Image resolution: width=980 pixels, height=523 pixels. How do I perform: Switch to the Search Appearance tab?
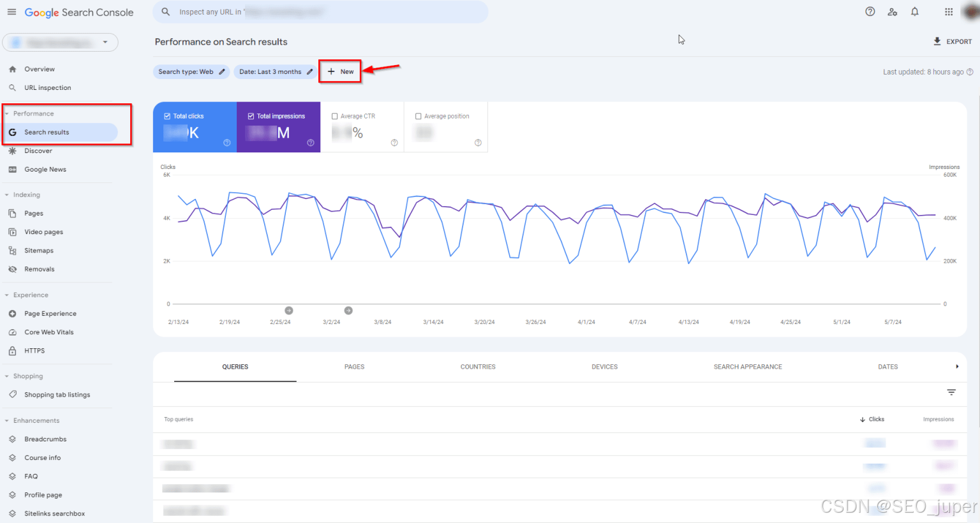(748, 367)
